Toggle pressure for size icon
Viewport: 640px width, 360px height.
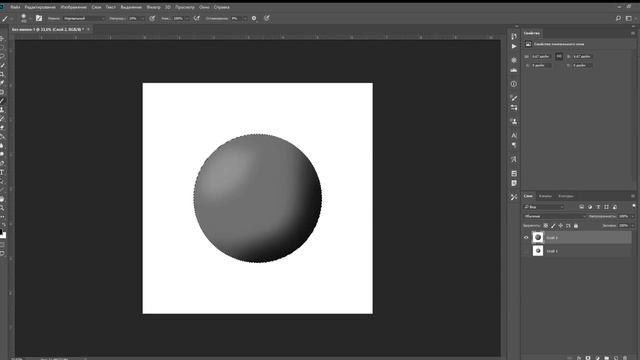pos(267,18)
